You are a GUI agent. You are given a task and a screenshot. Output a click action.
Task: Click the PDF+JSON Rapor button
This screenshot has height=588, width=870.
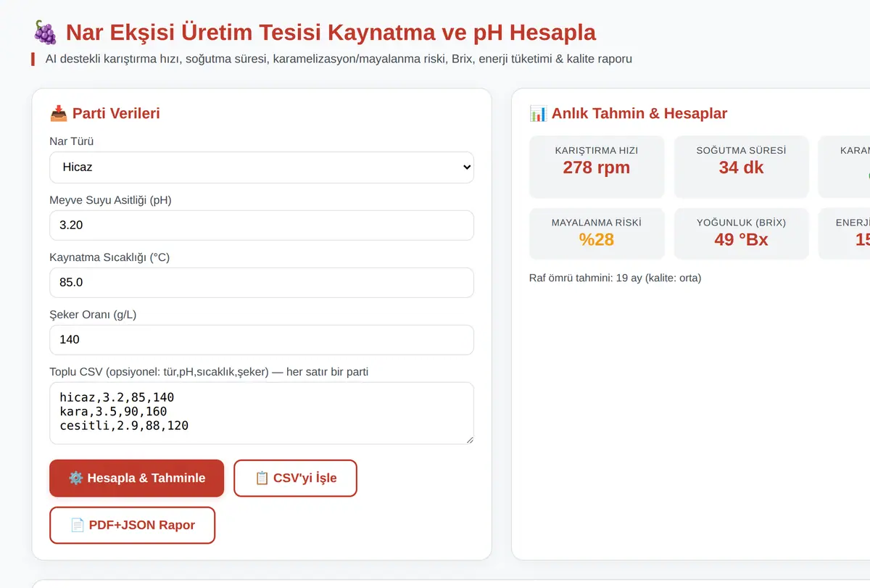(132, 525)
